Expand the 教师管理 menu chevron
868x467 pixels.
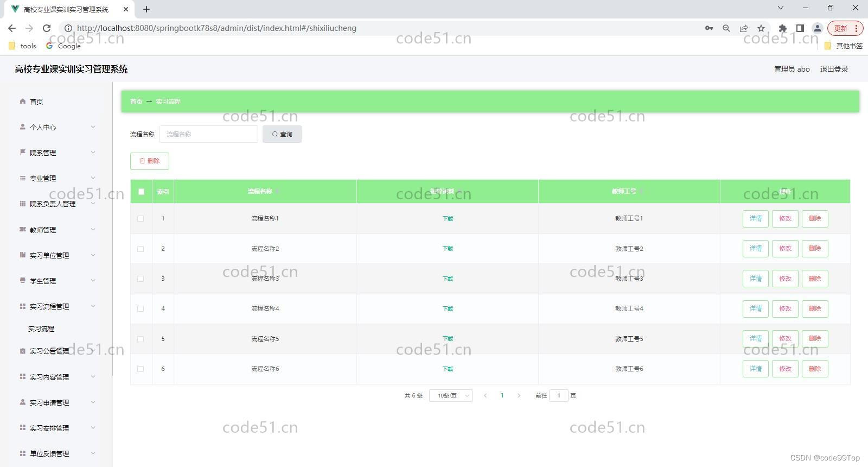(93, 230)
